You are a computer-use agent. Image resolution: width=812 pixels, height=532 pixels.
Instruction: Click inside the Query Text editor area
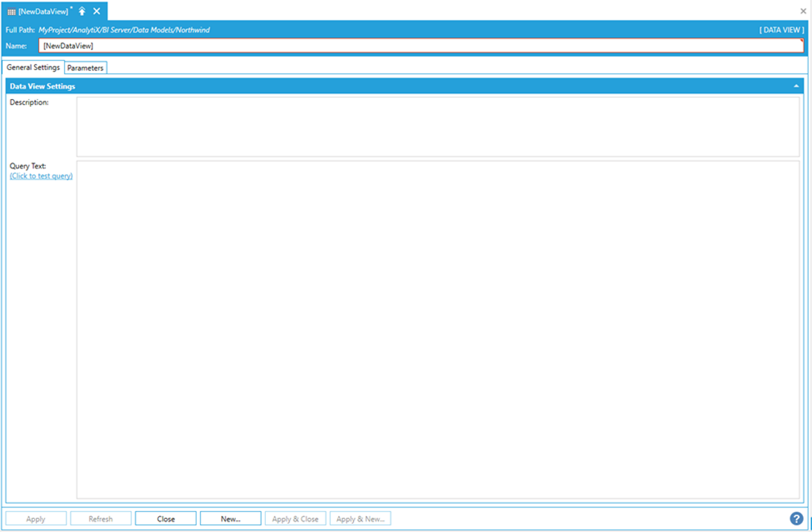click(437, 329)
